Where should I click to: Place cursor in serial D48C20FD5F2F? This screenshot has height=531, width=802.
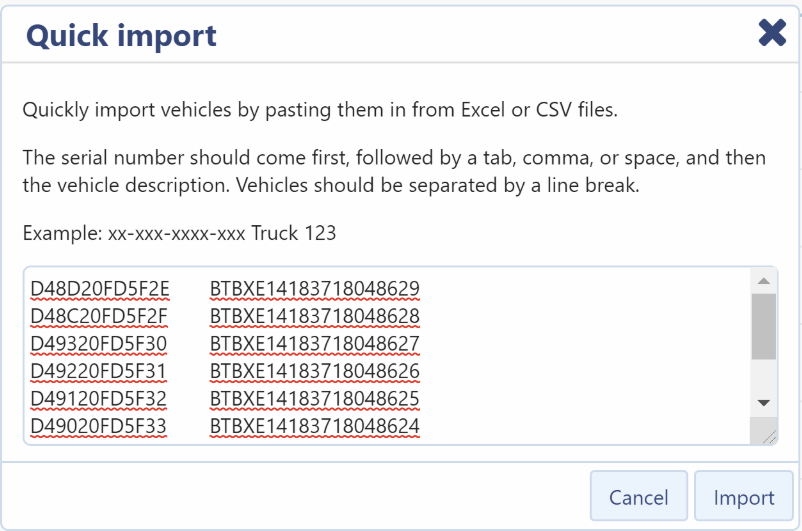tap(99, 316)
